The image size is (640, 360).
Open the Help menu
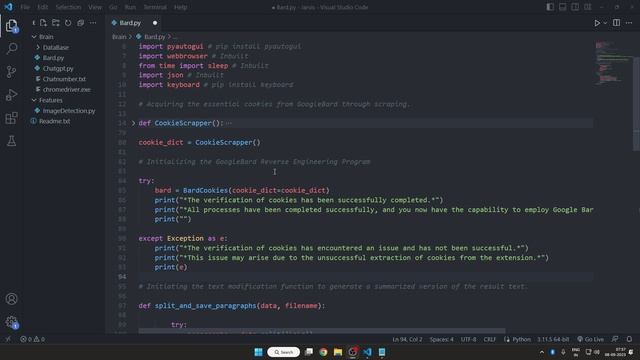(x=180, y=7)
